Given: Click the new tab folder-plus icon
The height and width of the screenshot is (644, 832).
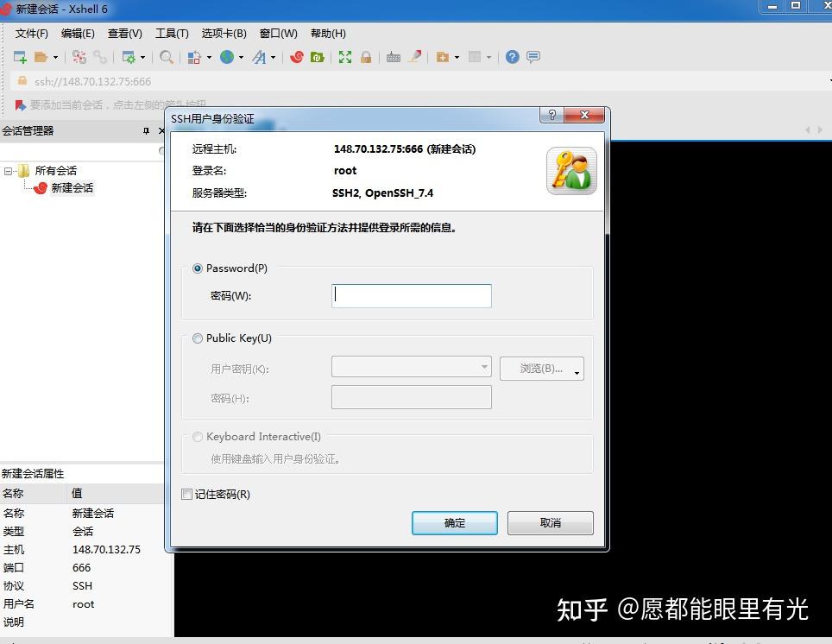Looking at the screenshot, I should coord(443,57).
